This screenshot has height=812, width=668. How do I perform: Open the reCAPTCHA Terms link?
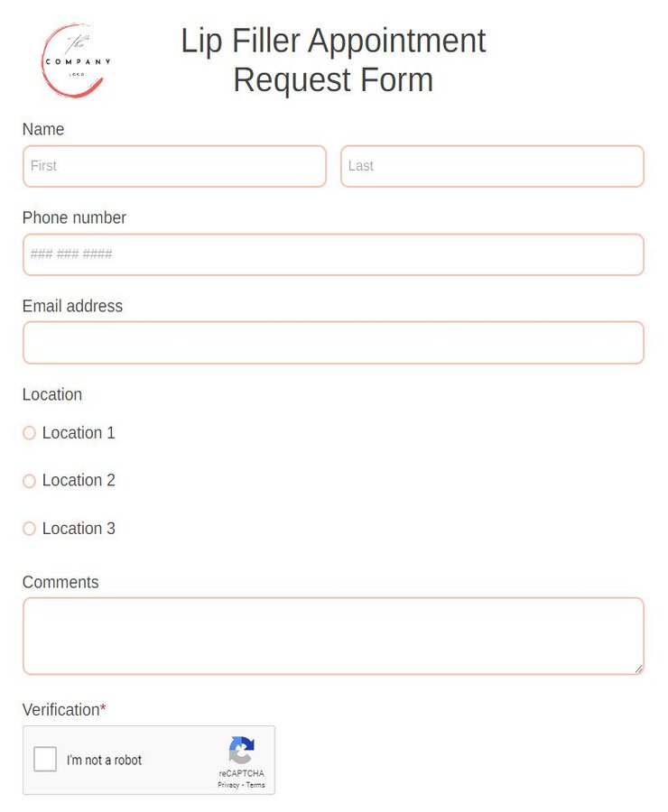coord(255,785)
